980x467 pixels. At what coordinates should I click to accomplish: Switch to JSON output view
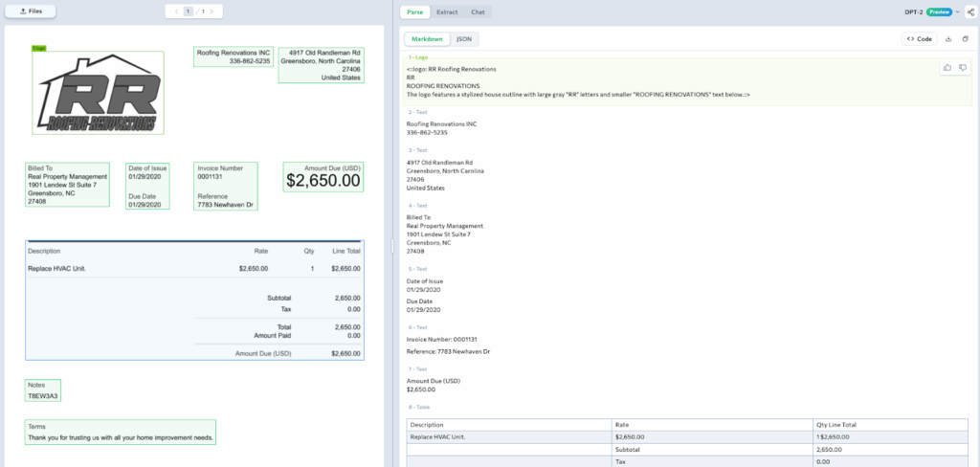(x=463, y=39)
